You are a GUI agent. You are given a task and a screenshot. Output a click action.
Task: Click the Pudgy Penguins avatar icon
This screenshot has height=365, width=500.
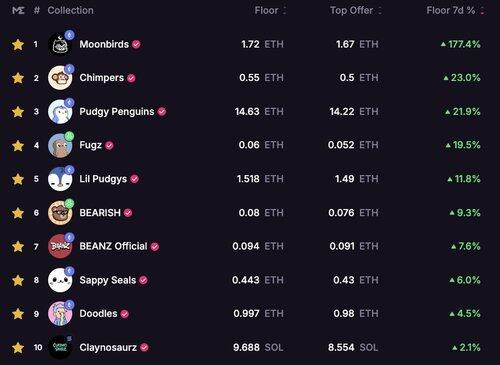pos(60,112)
